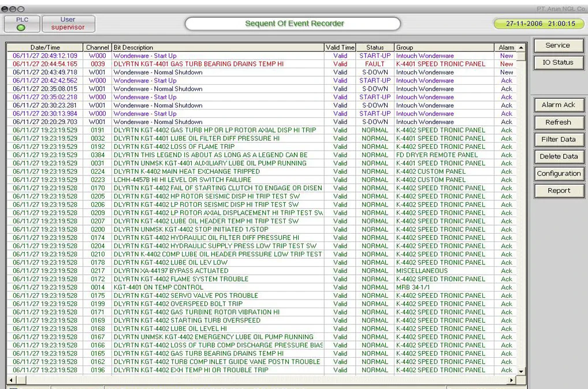Open the Filter Data dialog
Viewport: 588px width, 389px height.
pos(558,139)
